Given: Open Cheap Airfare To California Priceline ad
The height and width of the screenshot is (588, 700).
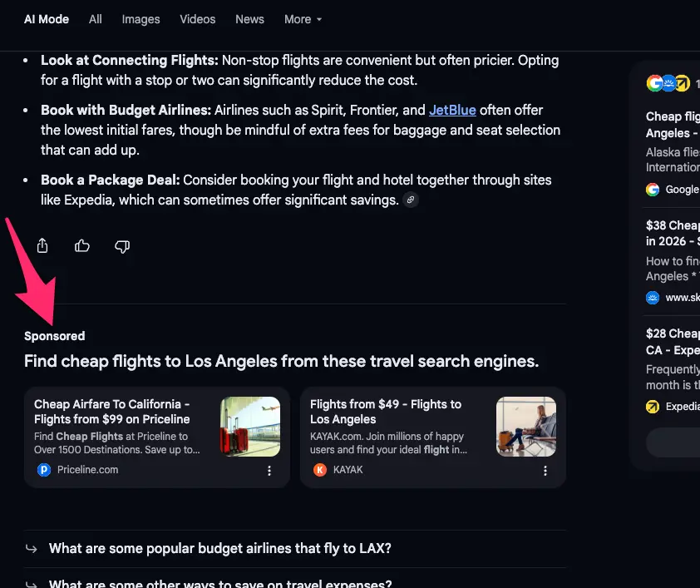Looking at the screenshot, I should pyautogui.click(x=112, y=412).
